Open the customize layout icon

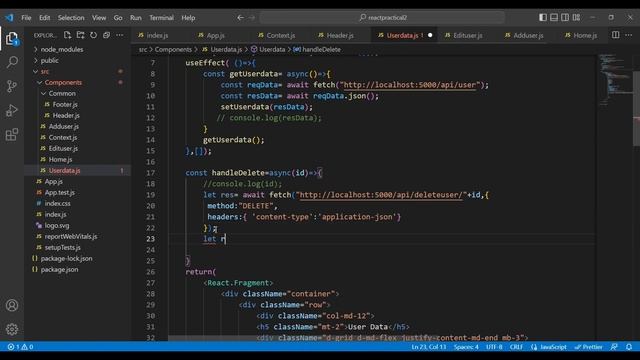tap(576, 18)
